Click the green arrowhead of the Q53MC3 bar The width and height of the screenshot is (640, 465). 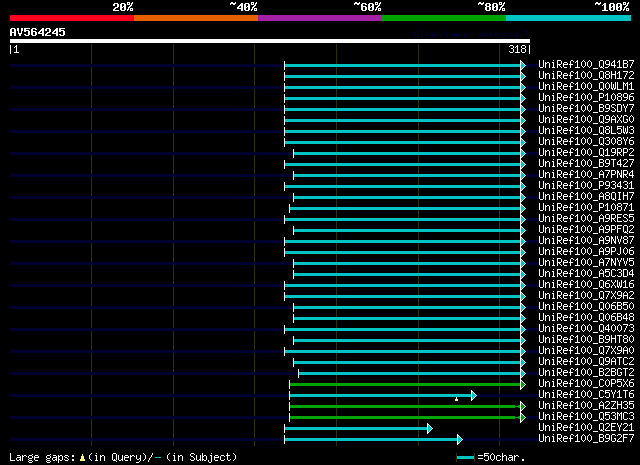pyautogui.click(x=523, y=417)
